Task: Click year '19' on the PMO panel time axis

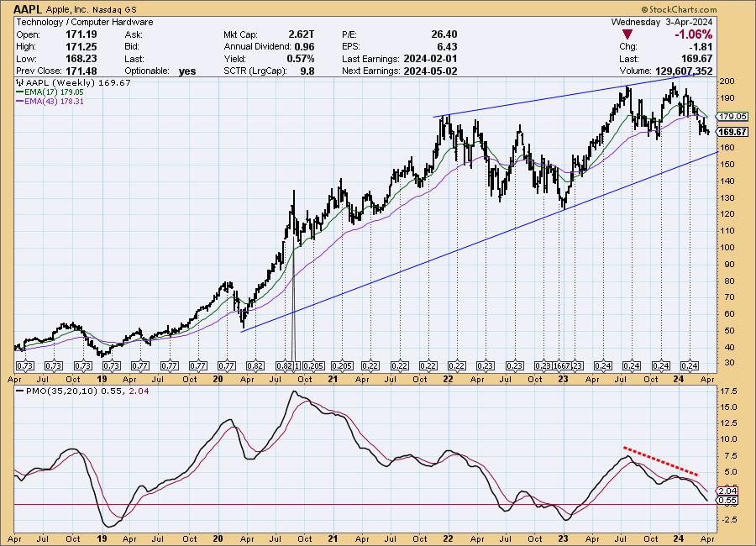Action: (102, 538)
